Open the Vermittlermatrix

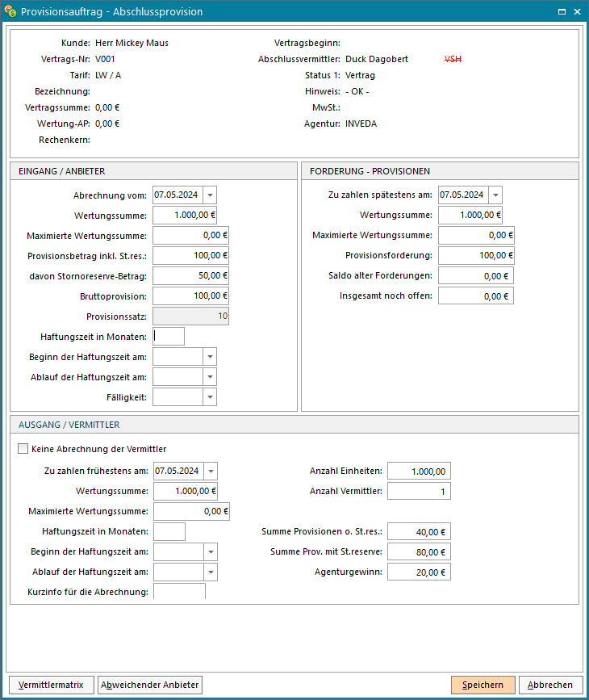[x=51, y=685]
